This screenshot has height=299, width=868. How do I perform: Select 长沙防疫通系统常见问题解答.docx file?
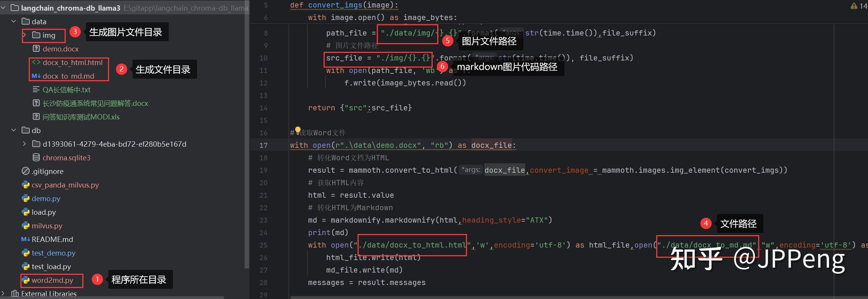click(x=95, y=103)
